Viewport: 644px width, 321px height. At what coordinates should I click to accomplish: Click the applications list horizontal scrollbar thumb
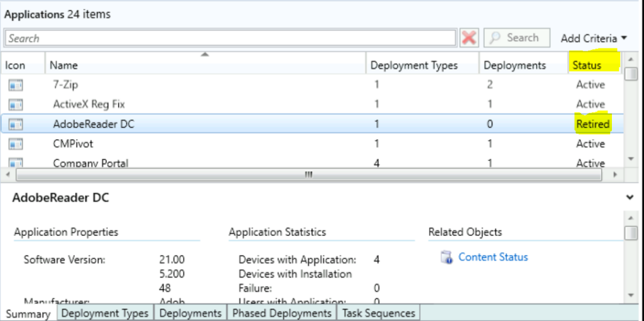(308, 174)
